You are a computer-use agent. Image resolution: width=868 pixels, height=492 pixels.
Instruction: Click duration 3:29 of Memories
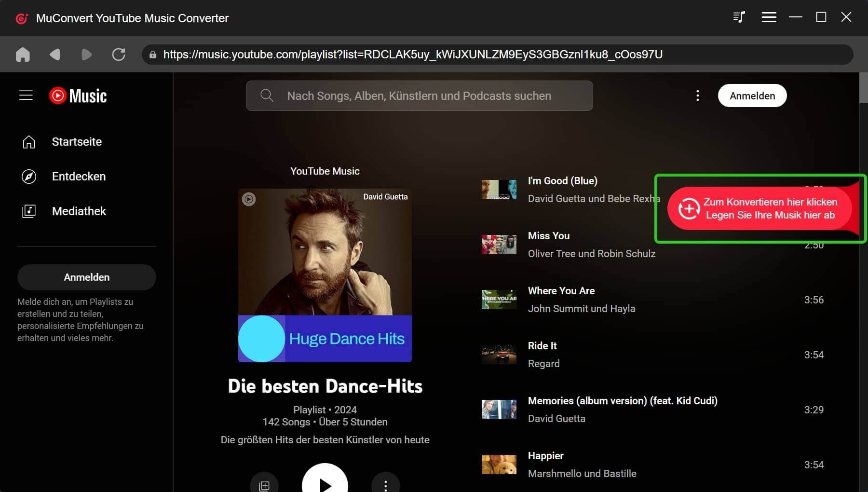click(x=814, y=410)
